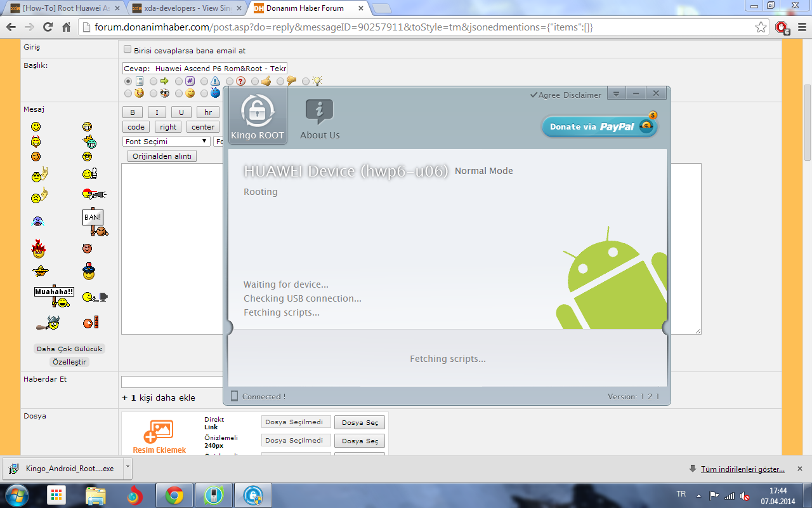Expand the Kingo title bar dropdown menu
The image size is (812, 508).
click(x=616, y=93)
